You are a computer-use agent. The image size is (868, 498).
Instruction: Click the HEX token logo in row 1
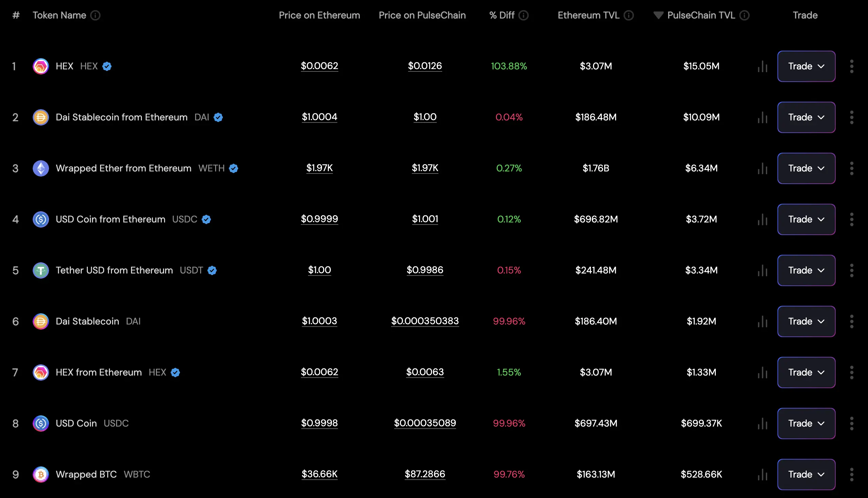pos(41,66)
